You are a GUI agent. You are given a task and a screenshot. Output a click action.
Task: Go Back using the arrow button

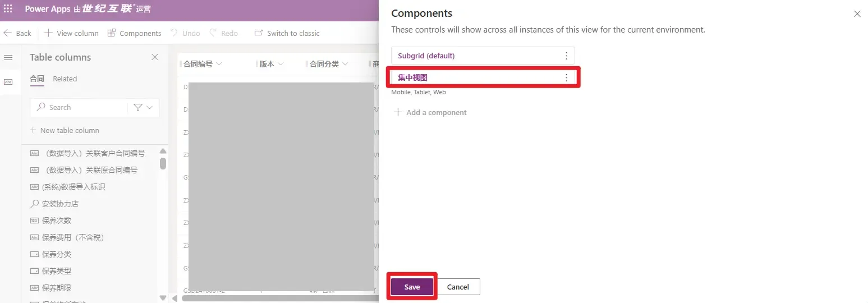tap(17, 33)
